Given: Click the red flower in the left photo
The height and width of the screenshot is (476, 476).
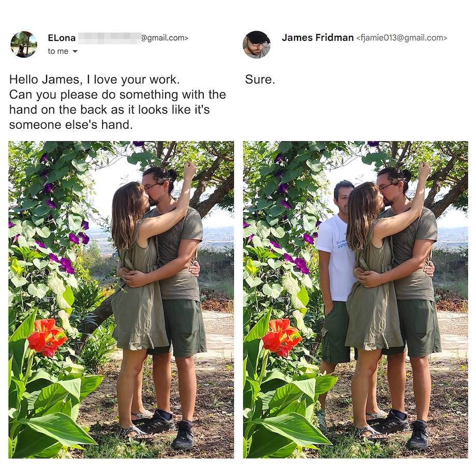Looking at the screenshot, I should pos(47,337).
